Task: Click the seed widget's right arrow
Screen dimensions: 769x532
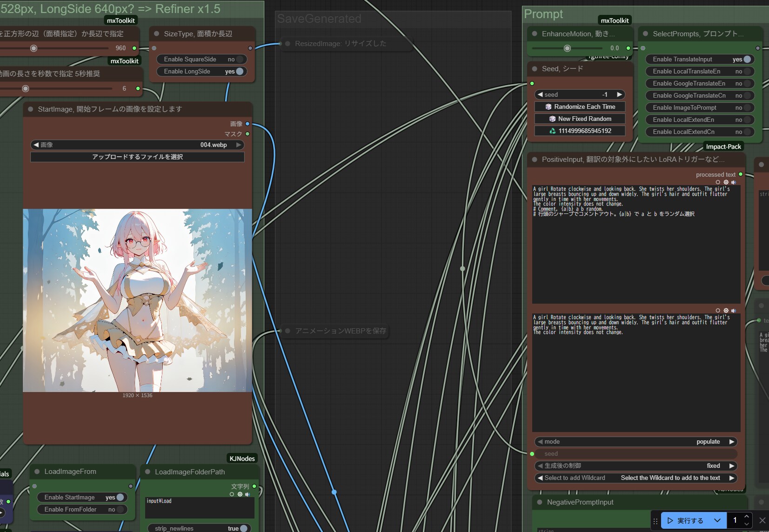Action: [619, 94]
